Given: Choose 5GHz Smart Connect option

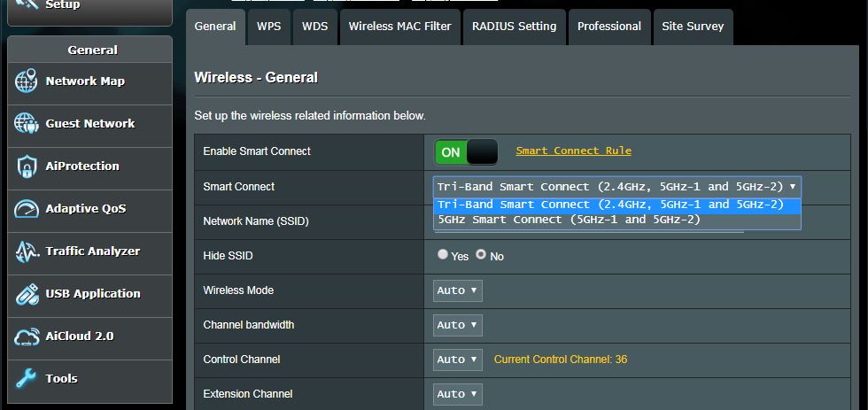Looking at the screenshot, I should pyautogui.click(x=616, y=220).
